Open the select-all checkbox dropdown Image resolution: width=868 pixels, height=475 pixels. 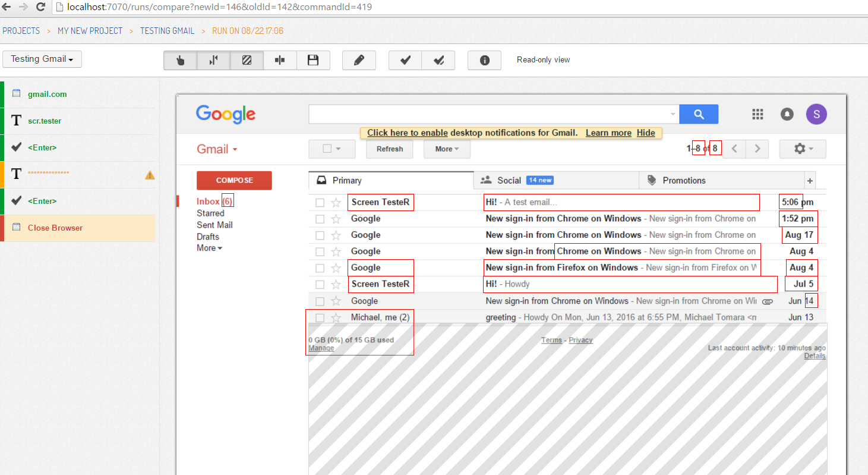coord(332,149)
